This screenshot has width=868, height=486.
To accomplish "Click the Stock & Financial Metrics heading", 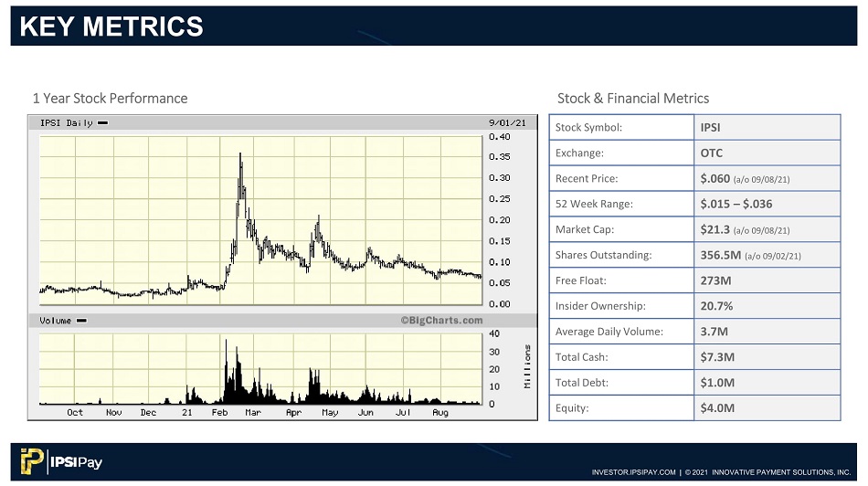I will coord(633,98).
